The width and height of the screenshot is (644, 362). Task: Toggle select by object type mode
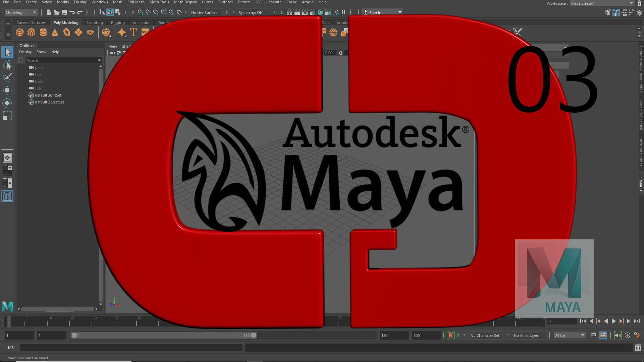(110, 12)
